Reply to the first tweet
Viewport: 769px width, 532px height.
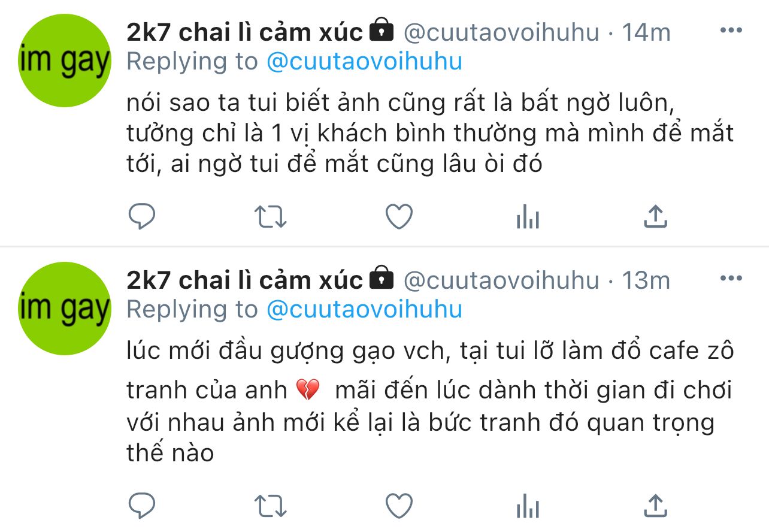pos(142,217)
